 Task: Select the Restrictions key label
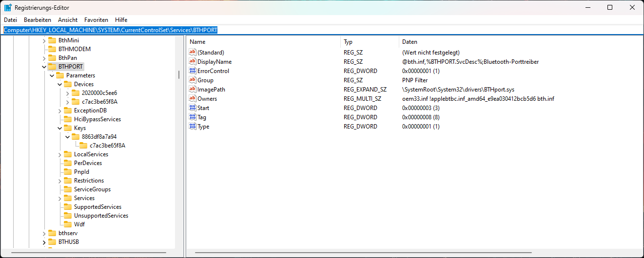click(89, 181)
